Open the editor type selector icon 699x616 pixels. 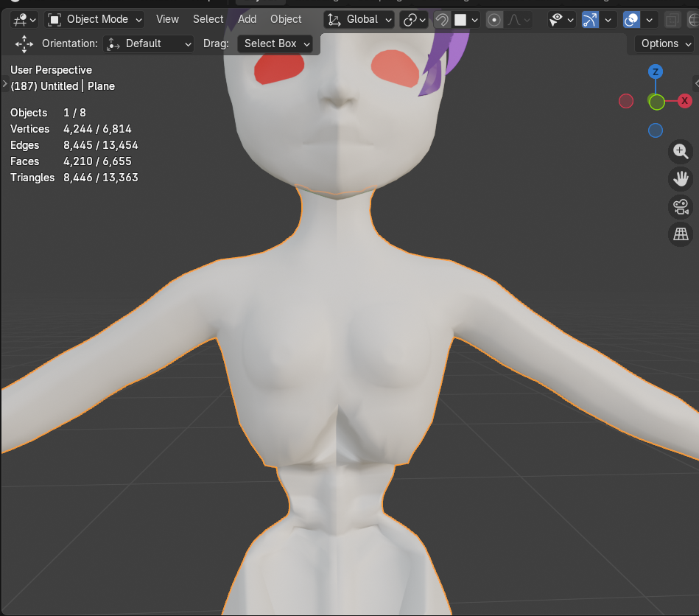24,20
